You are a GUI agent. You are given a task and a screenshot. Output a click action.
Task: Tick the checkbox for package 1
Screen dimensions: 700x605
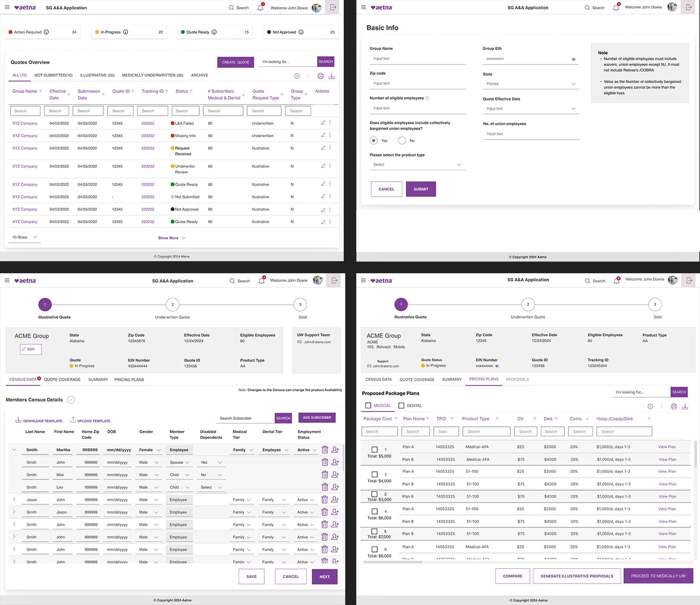tap(374, 450)
